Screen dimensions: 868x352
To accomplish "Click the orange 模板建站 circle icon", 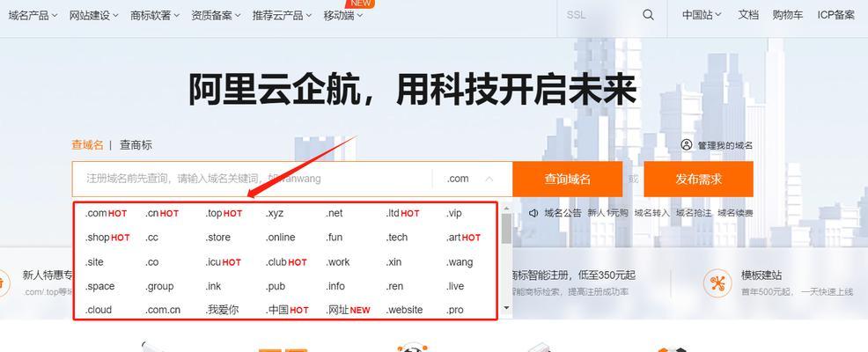I will tap(717, 284).
